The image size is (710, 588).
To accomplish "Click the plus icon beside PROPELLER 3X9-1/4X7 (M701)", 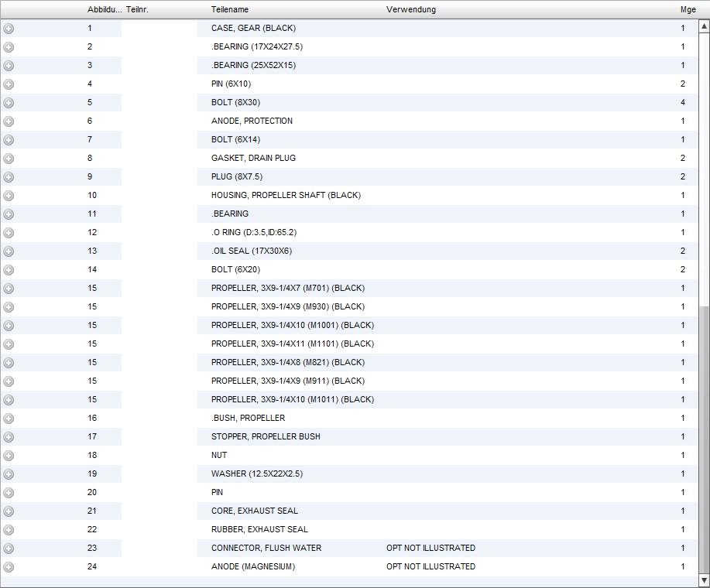I will click(9, 289).
